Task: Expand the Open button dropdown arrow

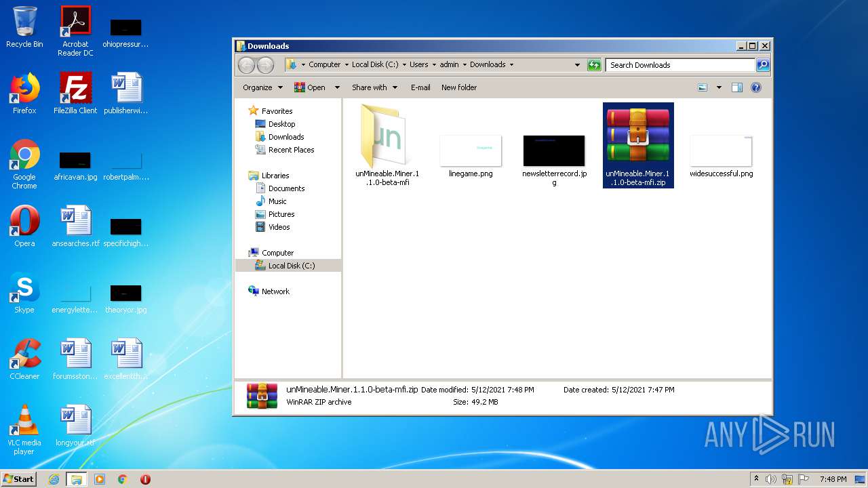Action: coord(337,87)
